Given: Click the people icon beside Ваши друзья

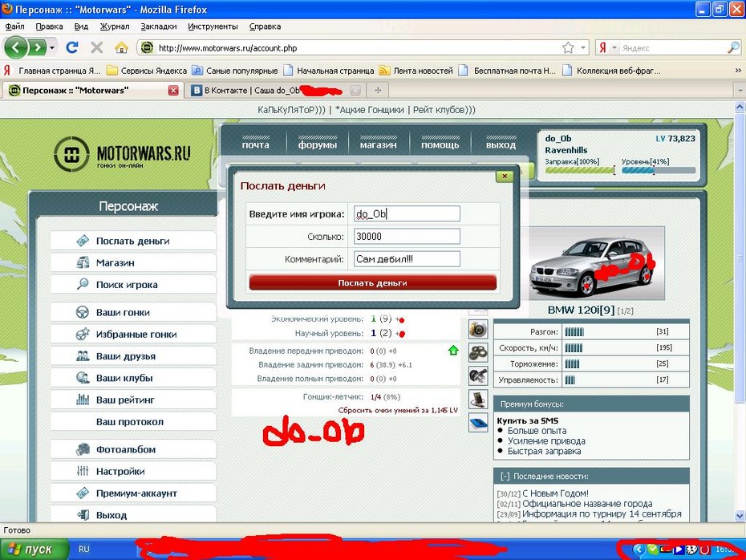Looking at the screenshot, I should 83,356.
